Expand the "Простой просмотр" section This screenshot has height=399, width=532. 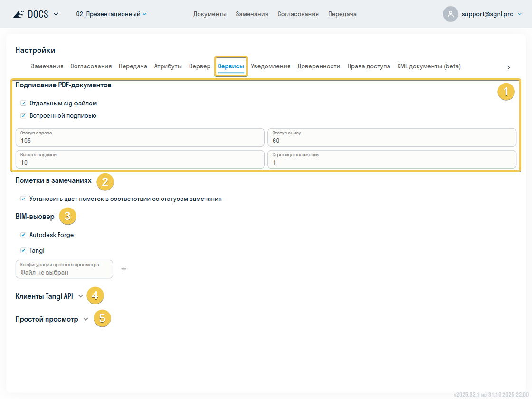pyautogui.click(x=85, y=319)
